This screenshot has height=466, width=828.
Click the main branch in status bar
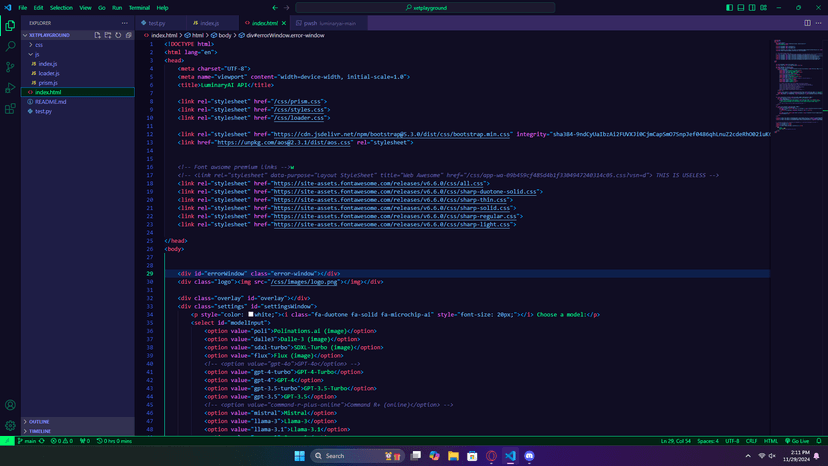28,441
